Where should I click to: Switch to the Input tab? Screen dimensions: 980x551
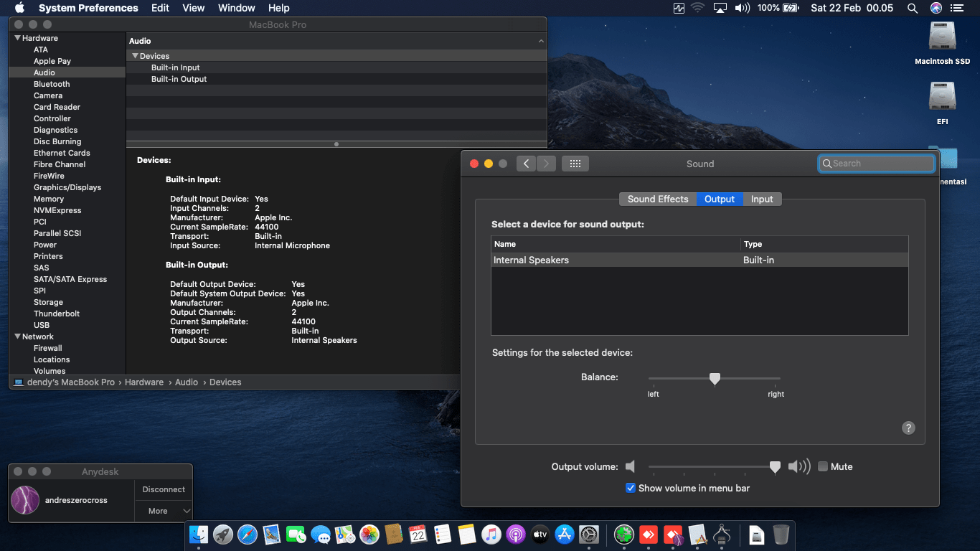[x=762, y=199]
